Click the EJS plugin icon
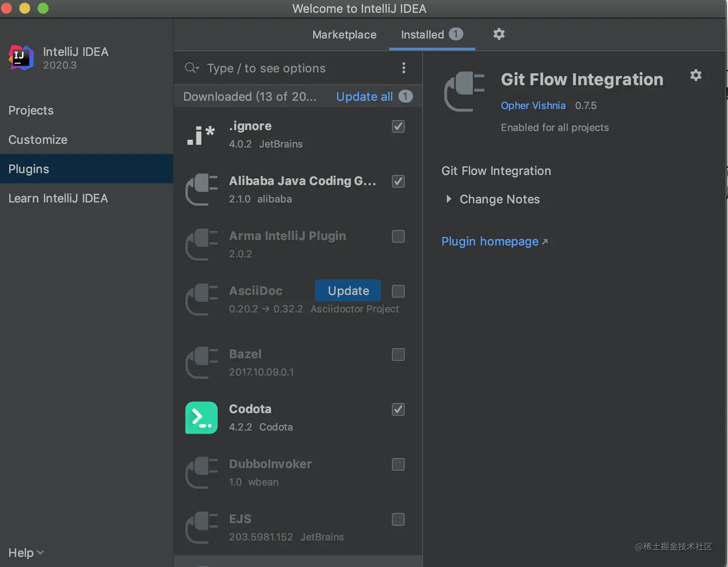 201,527
